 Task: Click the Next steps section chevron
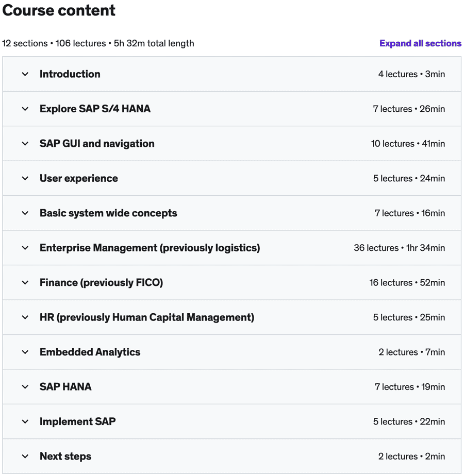(25, 456)
